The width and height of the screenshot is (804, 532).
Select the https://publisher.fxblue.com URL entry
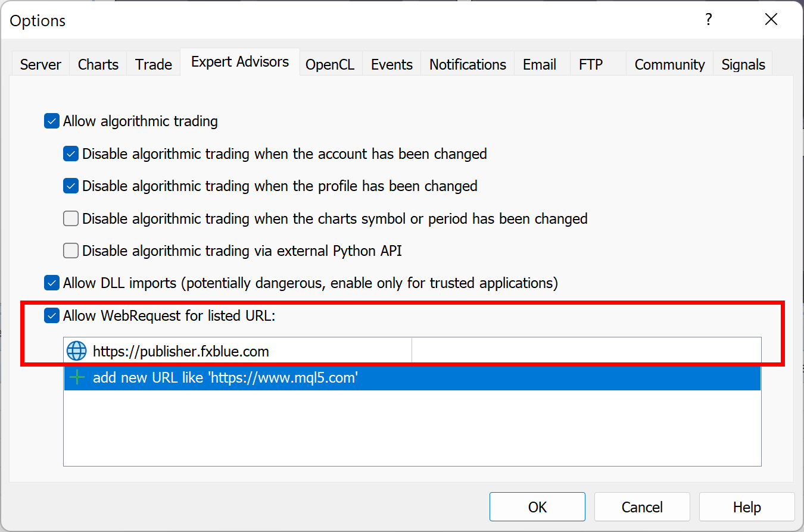coord(181,352)
